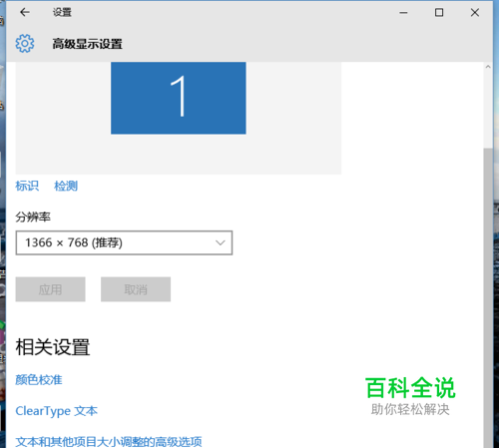Open 文本和其他项目大小调整的高级选项 link
The width and height of the screenshot is (499, 448).
point(109,442)
